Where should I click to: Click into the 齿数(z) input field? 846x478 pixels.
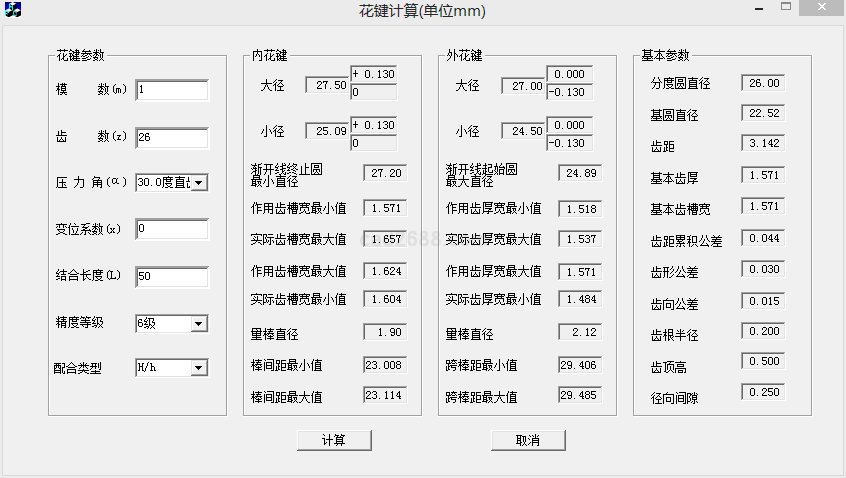coord(171,138)
